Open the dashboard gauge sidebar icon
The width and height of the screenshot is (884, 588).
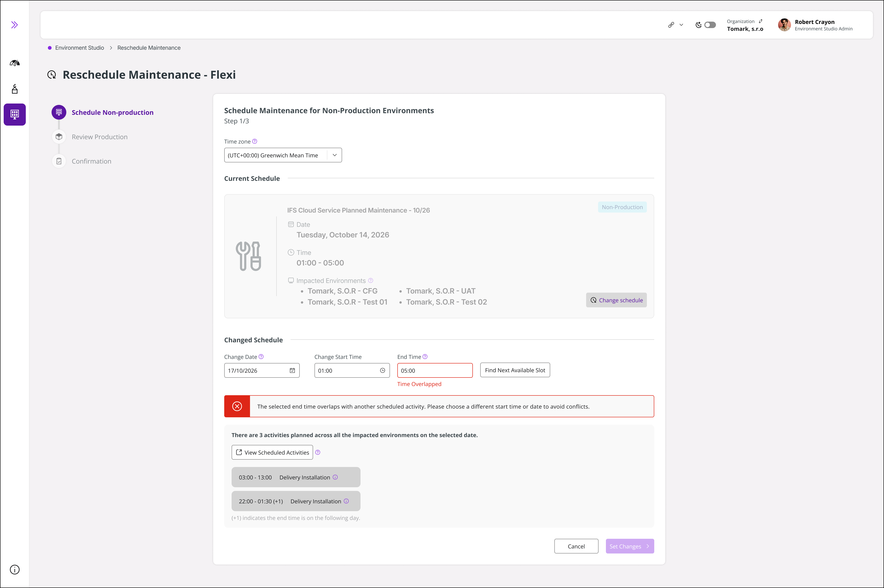[x=15, y=63]
